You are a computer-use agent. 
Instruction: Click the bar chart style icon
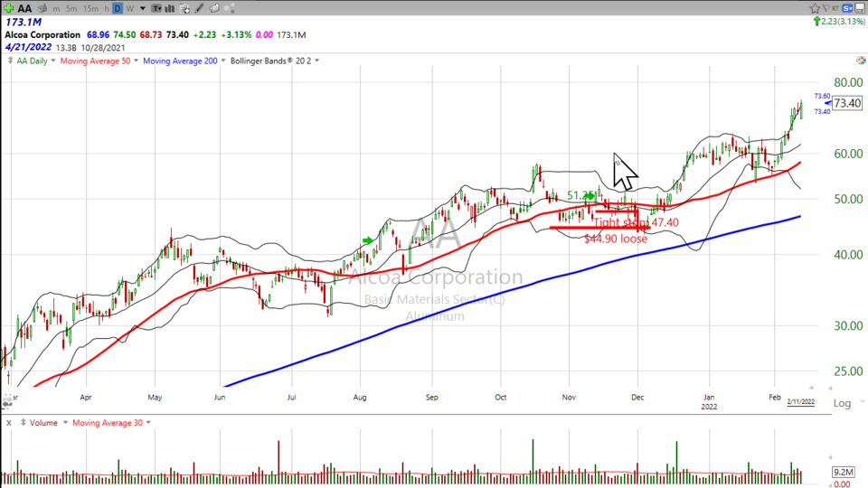tap(169, 8)
